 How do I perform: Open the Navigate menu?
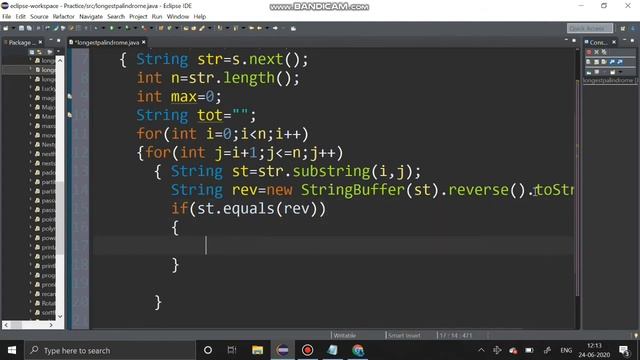[91, 16]
